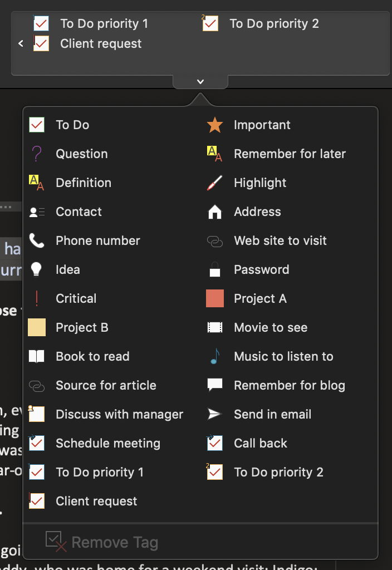Viewport: 392px width, 570px height.
Task: Click the Remove Tag crossed-checkbox icon
Action: [56, 542]
